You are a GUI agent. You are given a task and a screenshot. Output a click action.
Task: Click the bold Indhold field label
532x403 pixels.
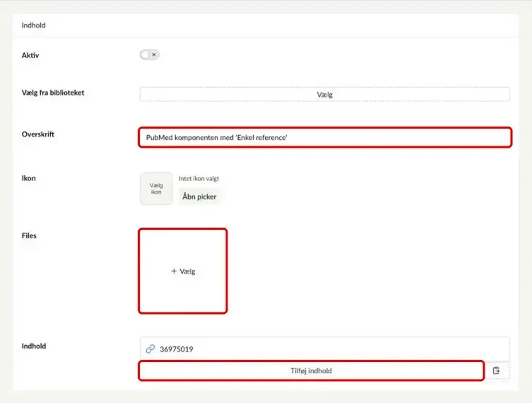pyautogui.click(x=34, y=346)
